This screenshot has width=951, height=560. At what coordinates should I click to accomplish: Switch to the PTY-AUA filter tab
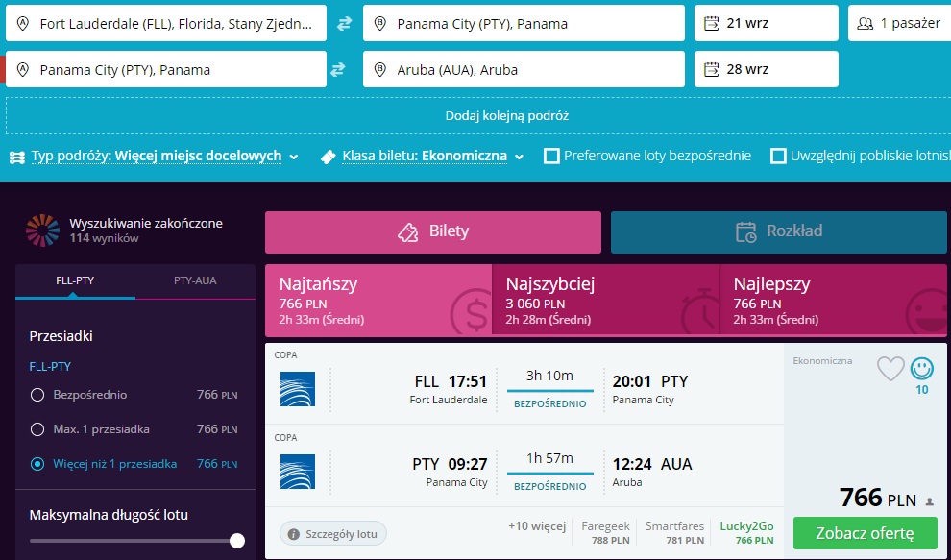click(x=195, y=280)
